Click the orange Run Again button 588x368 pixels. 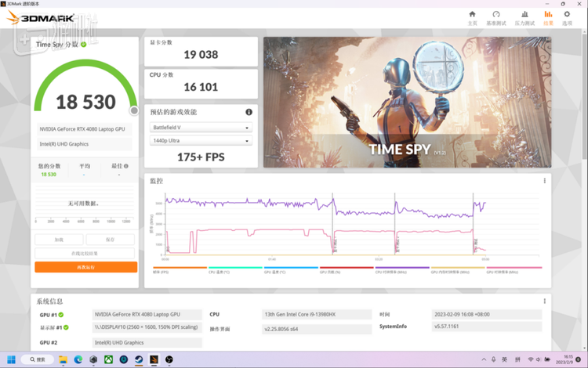(85, 267)
